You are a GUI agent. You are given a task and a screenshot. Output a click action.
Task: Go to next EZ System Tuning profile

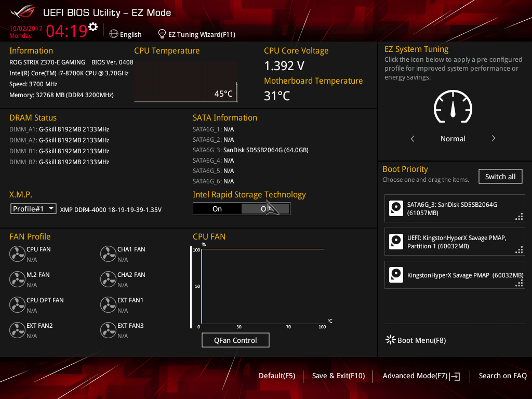[x=494, y=138]
